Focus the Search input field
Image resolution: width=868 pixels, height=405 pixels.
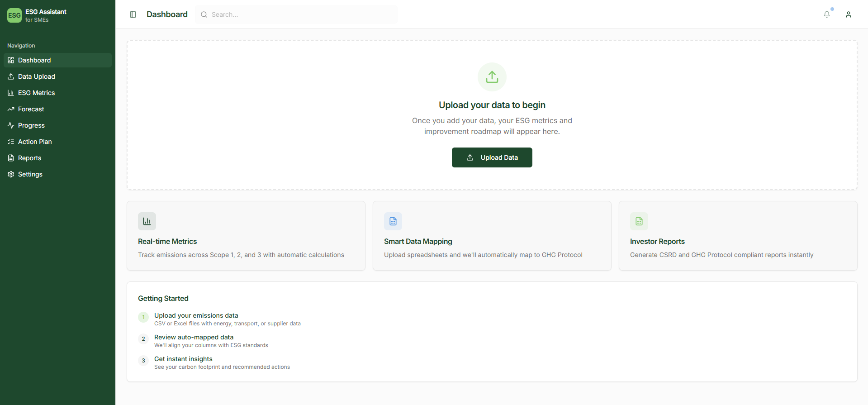[x=296, y=14]
